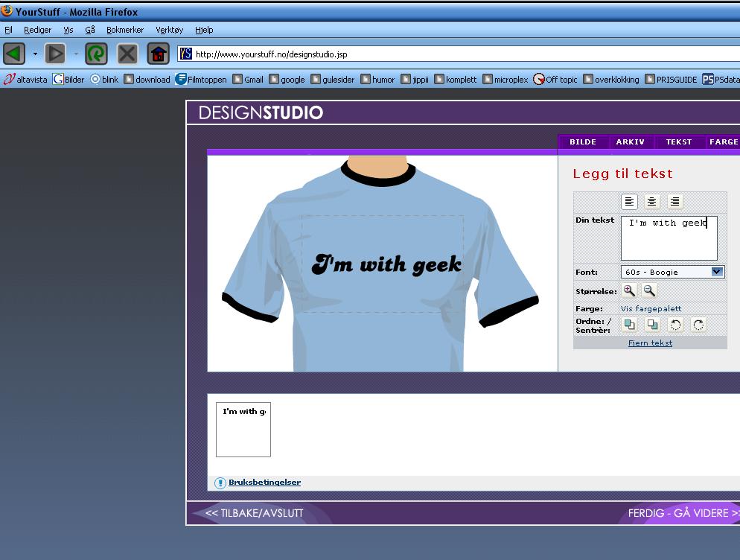This screenshot has height=560, width=740.
Task: Align text right with the alignment icon
Action: click(x=675, y=202)
